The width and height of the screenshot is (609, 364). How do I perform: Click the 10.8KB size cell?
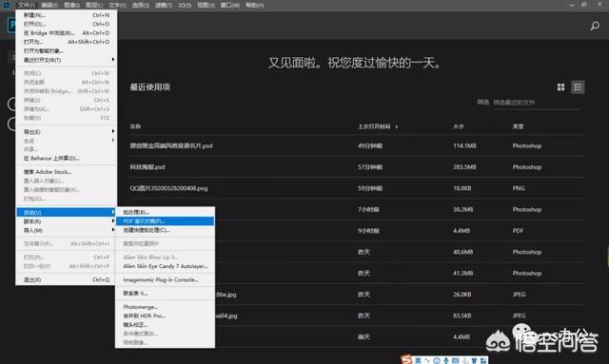coord(462,188)
